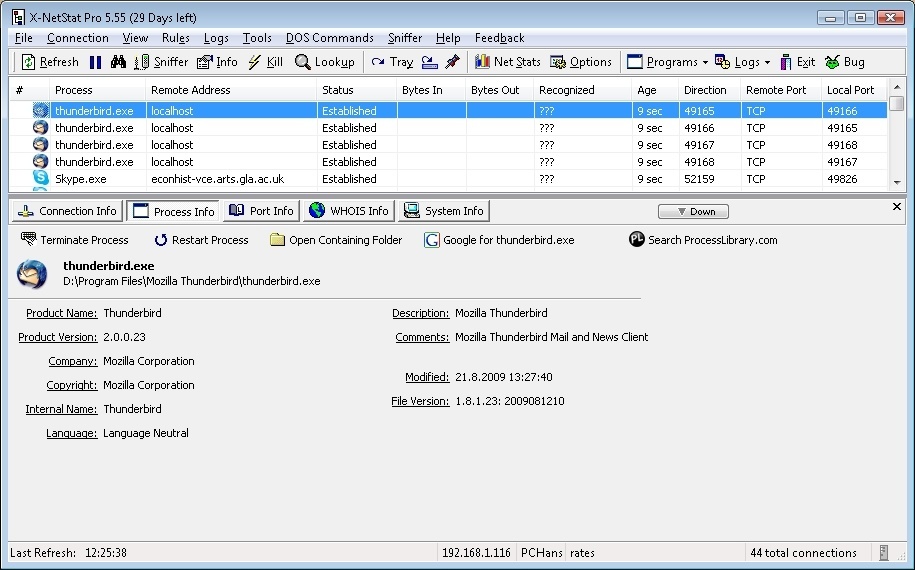This screenshot has height=570, width=915.
Task: Click the small icon at the status bar end
Action: point(883,552)
